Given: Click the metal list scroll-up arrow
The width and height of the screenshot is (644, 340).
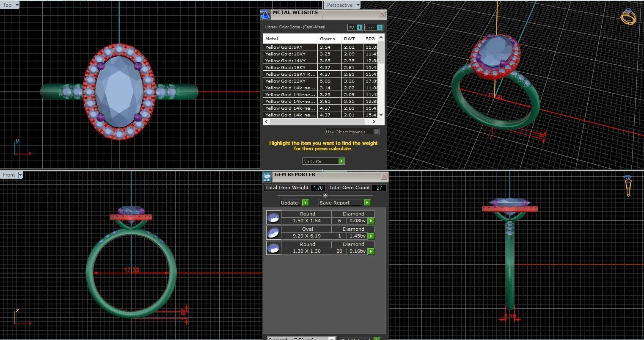Looking at the screenshot, I should 381,38.
